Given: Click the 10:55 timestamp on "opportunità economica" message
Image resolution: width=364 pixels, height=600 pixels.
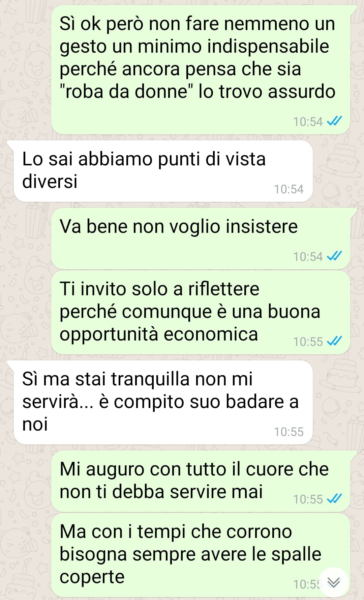Looking at the screenshot, I should pos(308,342).
